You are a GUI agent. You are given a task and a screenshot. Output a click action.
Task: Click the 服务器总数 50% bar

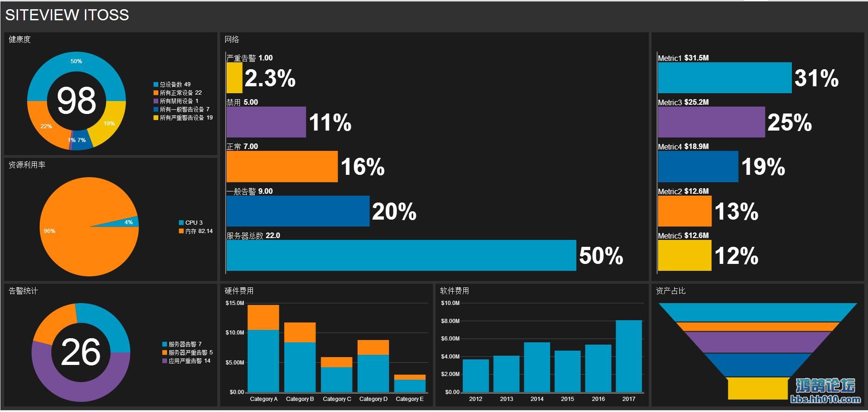[x=401, y=255]
